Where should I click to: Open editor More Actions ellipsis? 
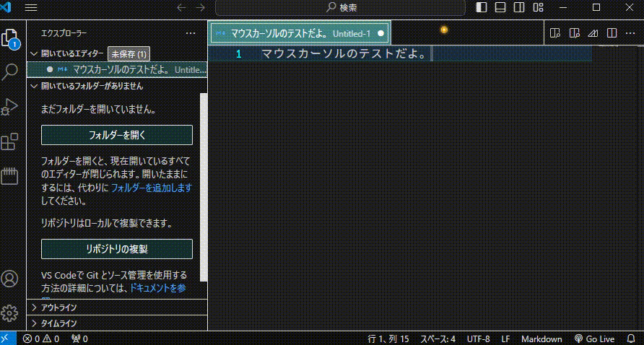click(x=630, y=33)
